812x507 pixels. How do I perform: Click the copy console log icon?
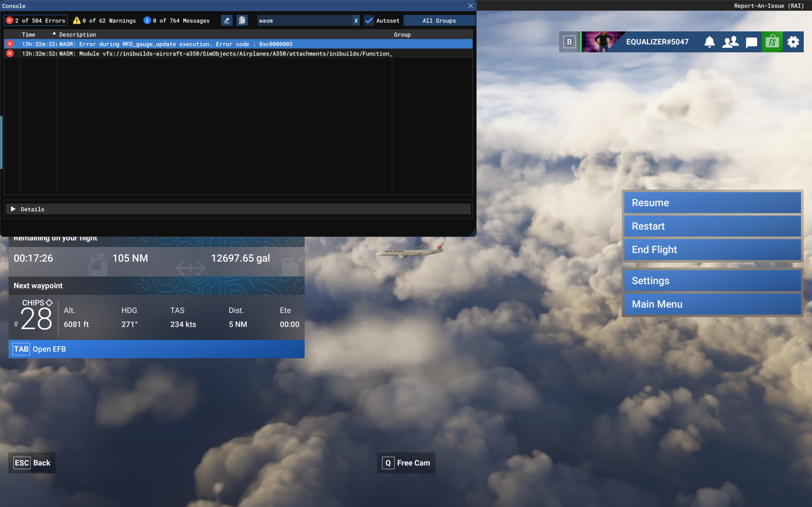tap(242, 21)
